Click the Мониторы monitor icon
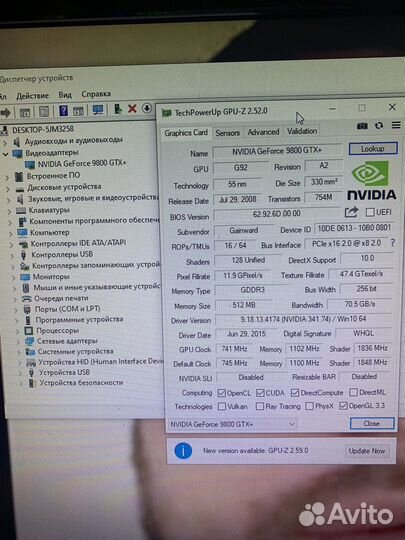Image resolution: width=405 pixels, height=540 pixels. tap(25, 277)
